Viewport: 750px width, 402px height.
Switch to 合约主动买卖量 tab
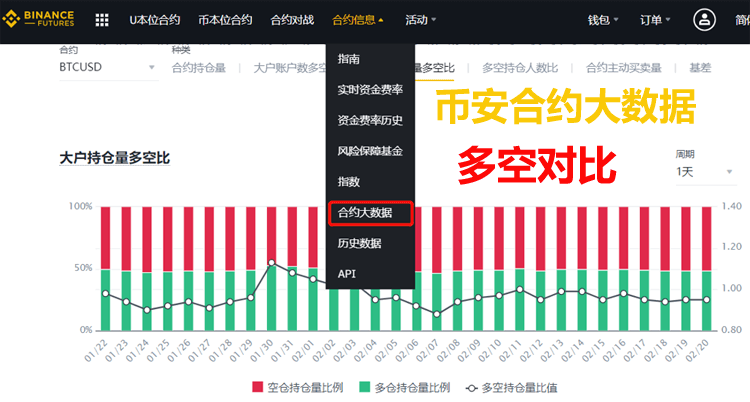[x=624, y=68]
